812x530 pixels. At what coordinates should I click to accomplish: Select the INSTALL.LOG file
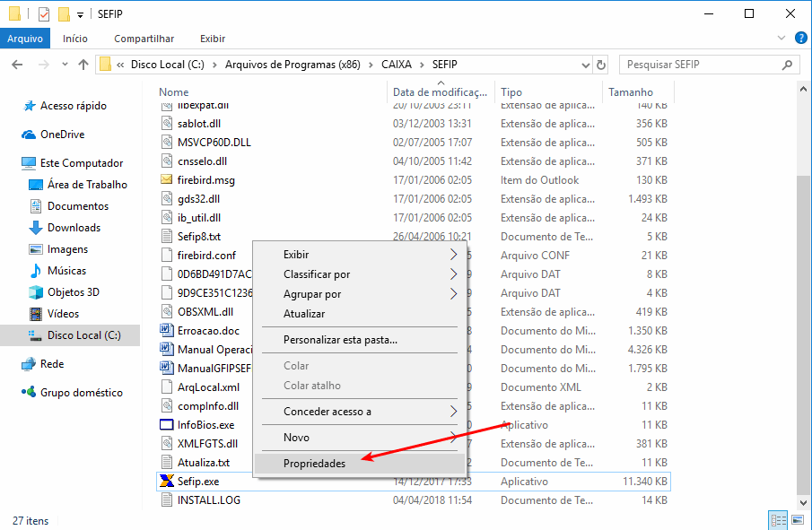(x=209, y=500)
